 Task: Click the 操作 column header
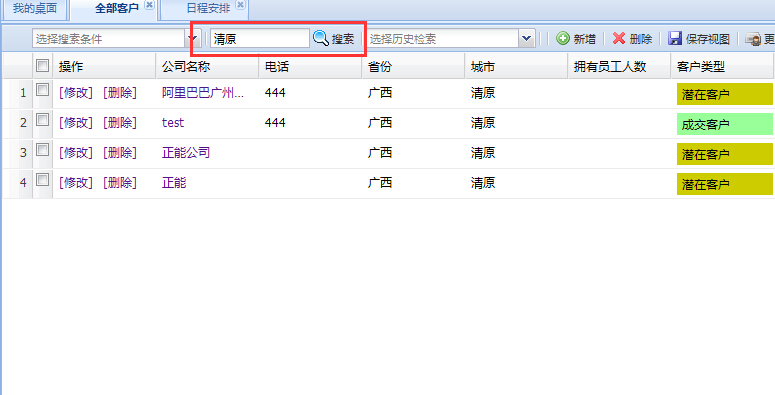coord(104,66)
